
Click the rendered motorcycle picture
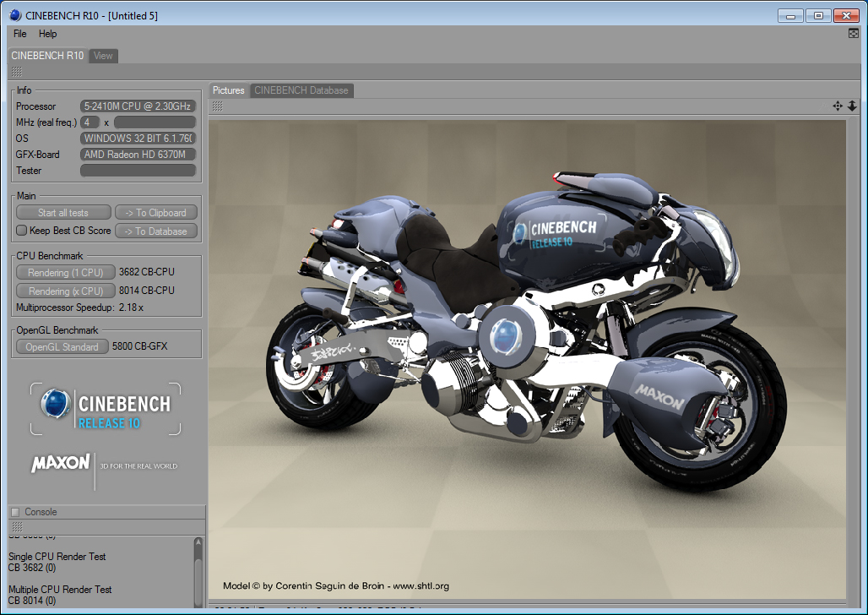click(527, 360)
